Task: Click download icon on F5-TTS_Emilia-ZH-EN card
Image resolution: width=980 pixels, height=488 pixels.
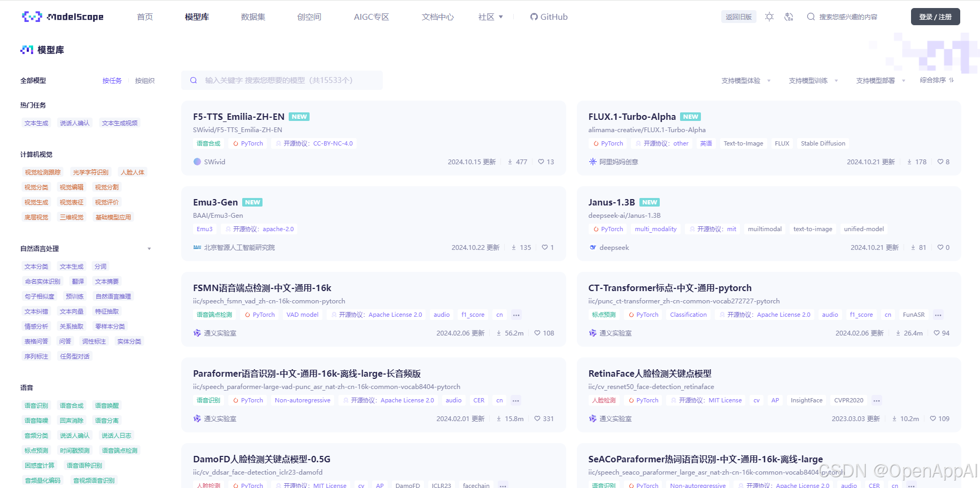Action: click(510, 162)
